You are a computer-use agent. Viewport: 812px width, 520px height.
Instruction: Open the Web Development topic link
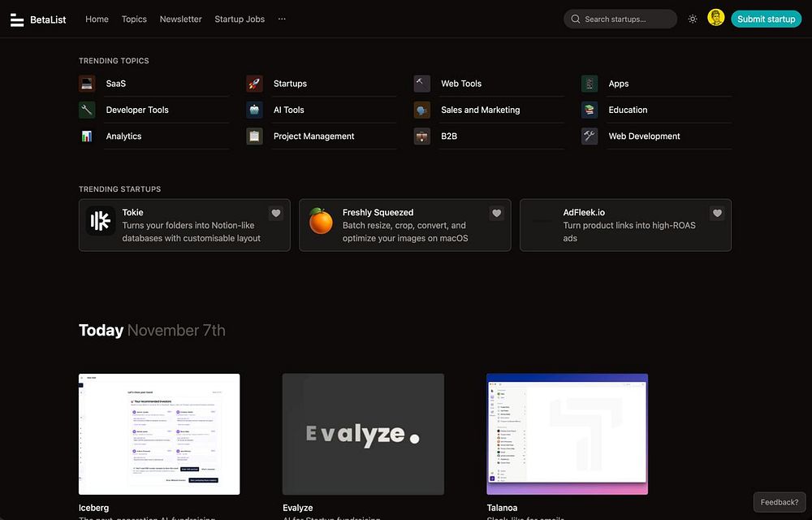click(x=644, y=136)
